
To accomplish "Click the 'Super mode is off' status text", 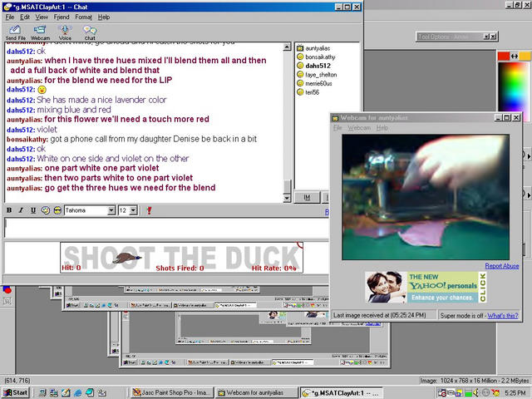I will pos(461,316).
